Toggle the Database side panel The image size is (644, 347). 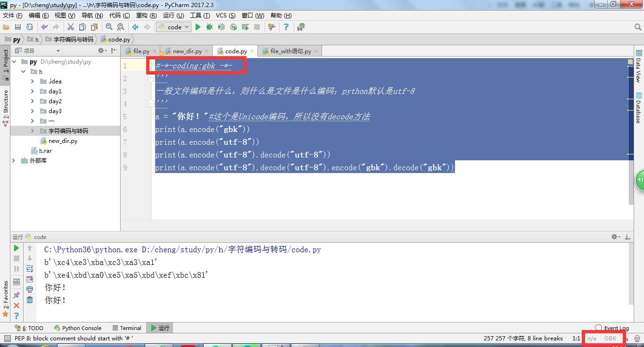pos(638,107)
